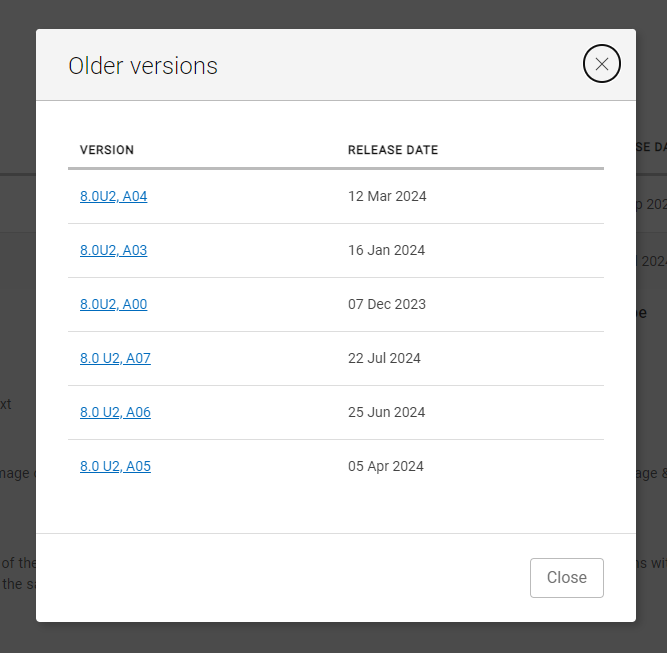Click the 16 Jan 2024 release date
Screen dimensions: 667x653
(386, 250)
